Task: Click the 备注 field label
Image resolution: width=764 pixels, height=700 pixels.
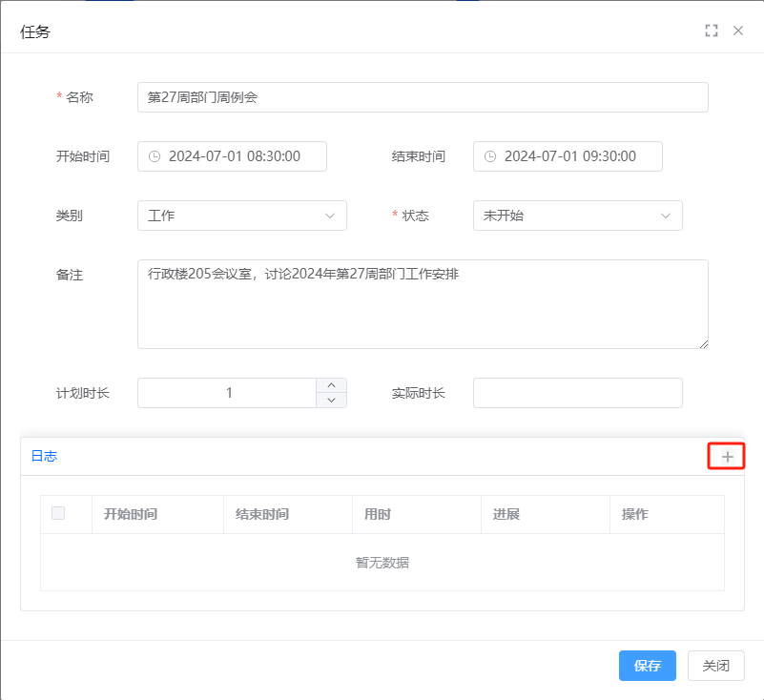Action: coord(70,275)
